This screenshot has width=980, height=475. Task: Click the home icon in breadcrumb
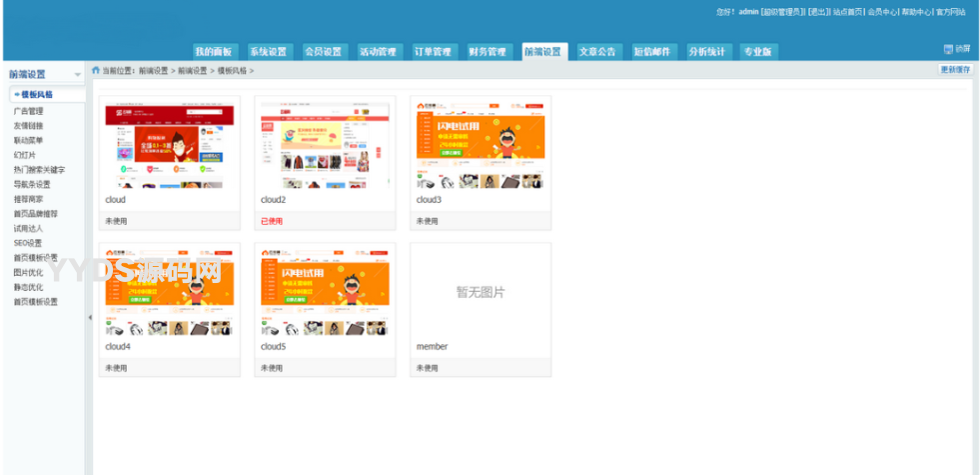click(x=96, y=70)
